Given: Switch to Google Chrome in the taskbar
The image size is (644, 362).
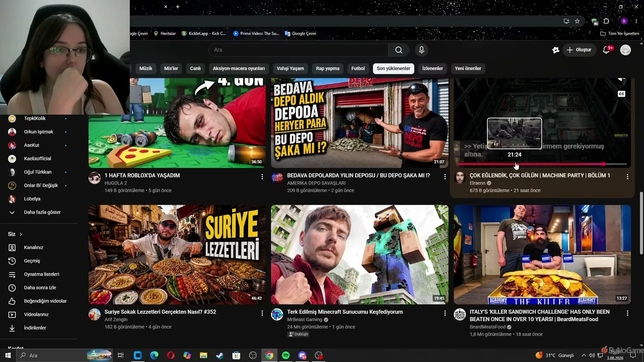Looking at the screenshot, I should click(269, 355).
